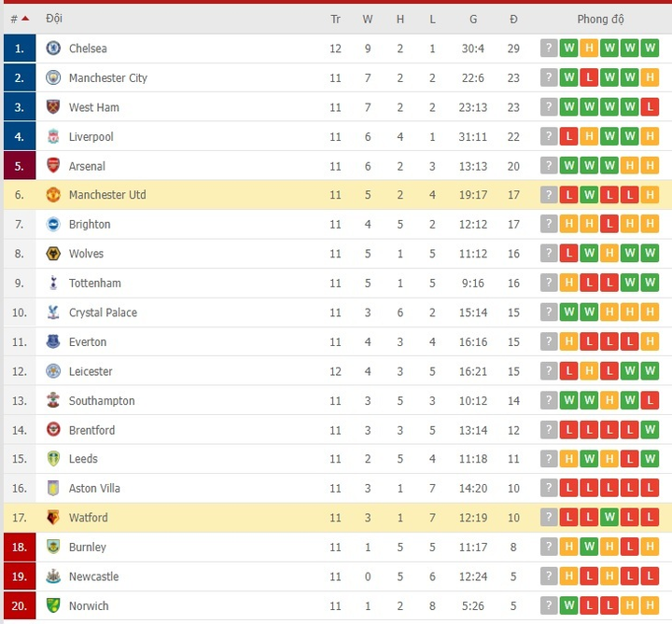Image resolution: width=672 pixels, height=624 pixels.
Task: Click the Arsenal crest icon
Action: tap(53, 166)
